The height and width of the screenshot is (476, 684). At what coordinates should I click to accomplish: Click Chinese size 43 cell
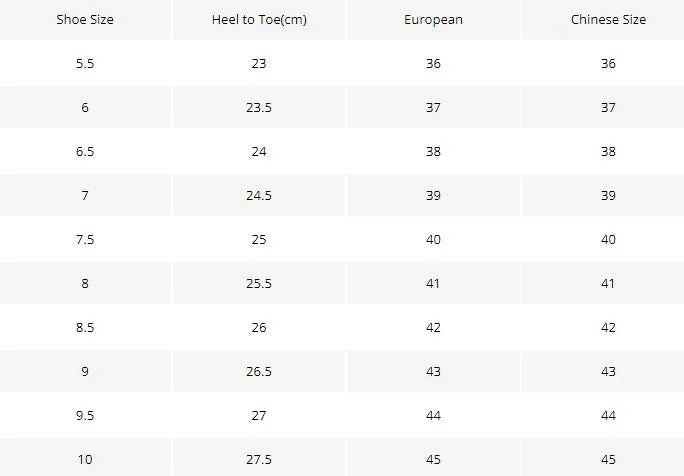(x=608, y=372)
